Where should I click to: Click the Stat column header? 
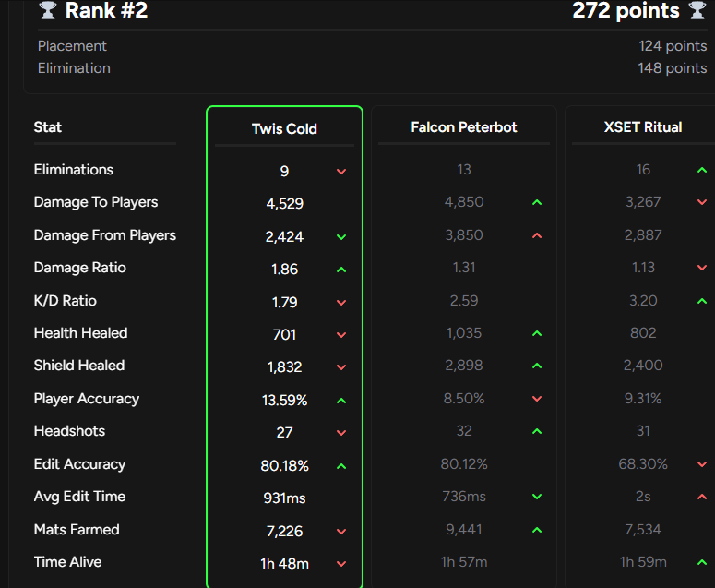click(x=47, y=126)
